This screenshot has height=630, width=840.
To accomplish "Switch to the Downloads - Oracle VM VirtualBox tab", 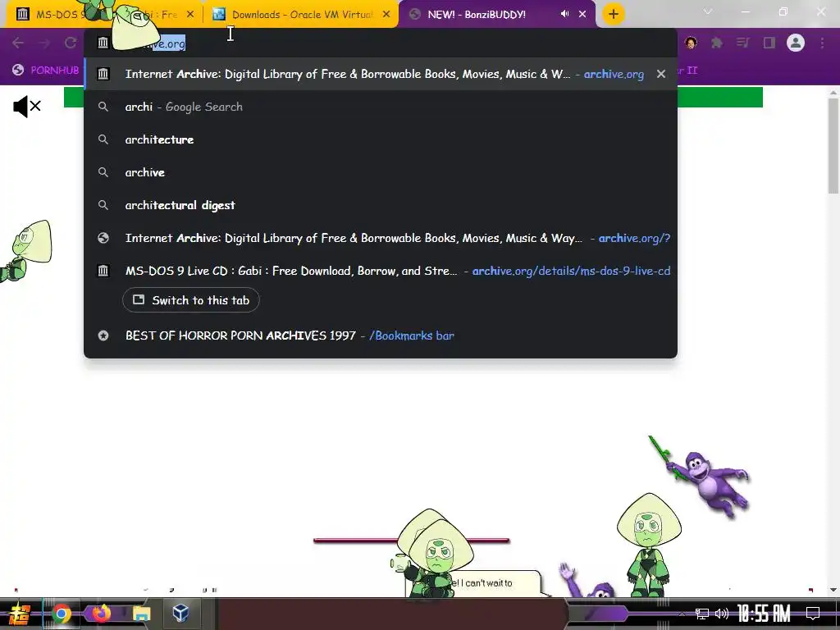I will pyautogui.click(x=300, y=15).
